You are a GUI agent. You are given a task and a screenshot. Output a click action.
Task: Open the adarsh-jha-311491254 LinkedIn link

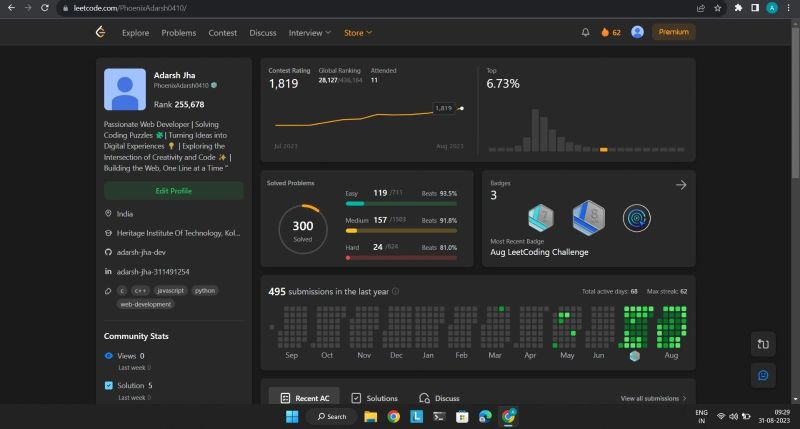153,271
